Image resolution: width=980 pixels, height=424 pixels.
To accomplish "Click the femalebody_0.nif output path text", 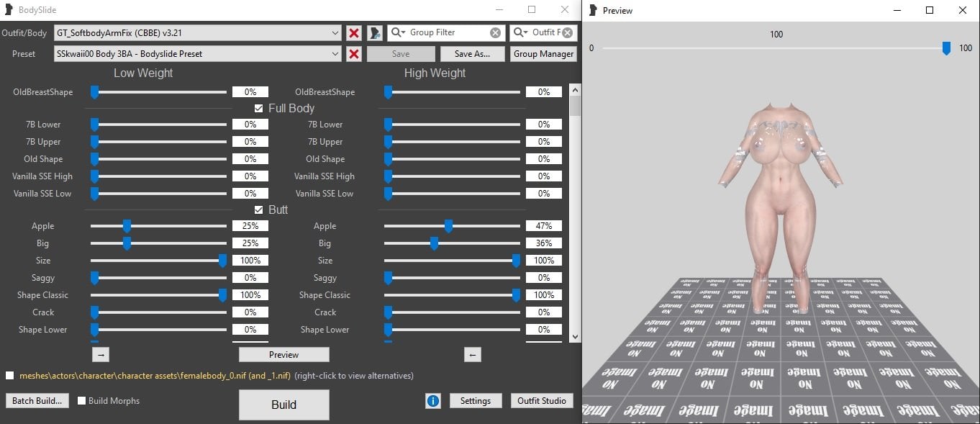I will tap(155, 376).
